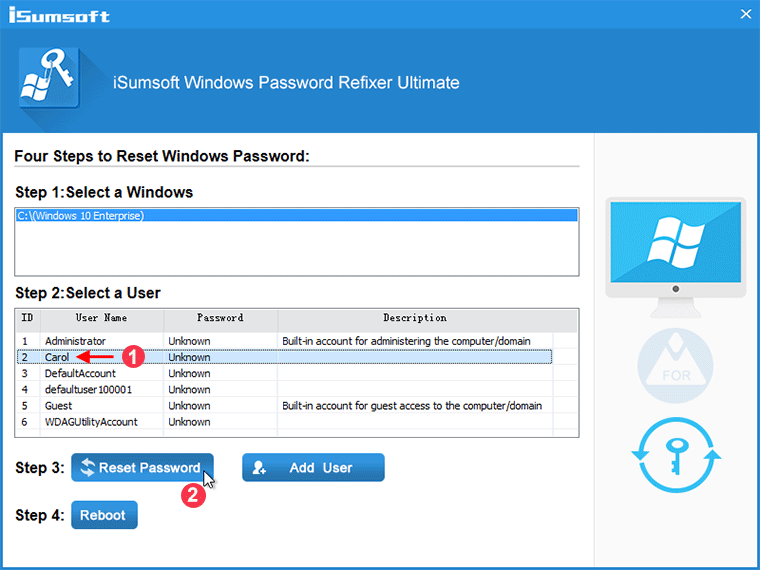Click ID 3 cell in user table
This screenshot has width=760, height=570.
[x=24, y=373]
